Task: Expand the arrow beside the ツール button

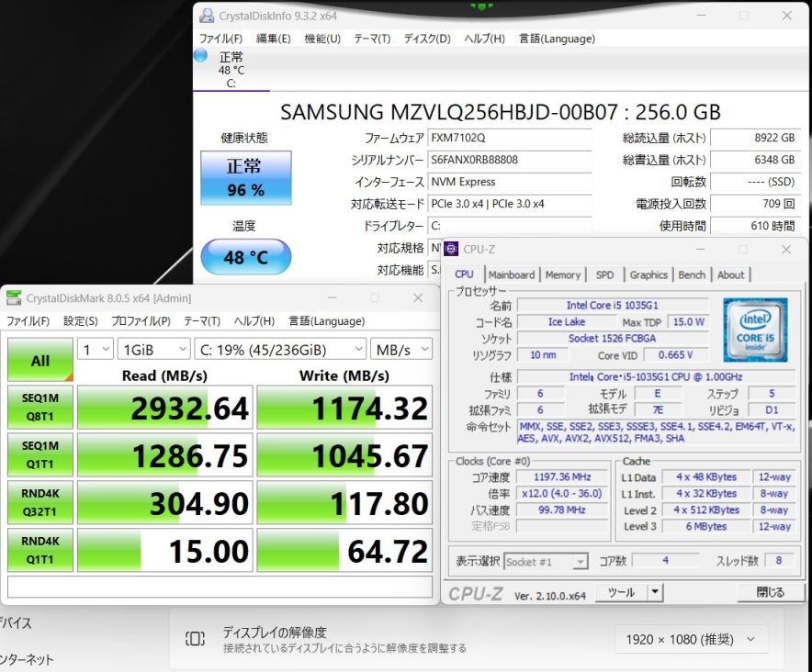Action: [655, 592]
